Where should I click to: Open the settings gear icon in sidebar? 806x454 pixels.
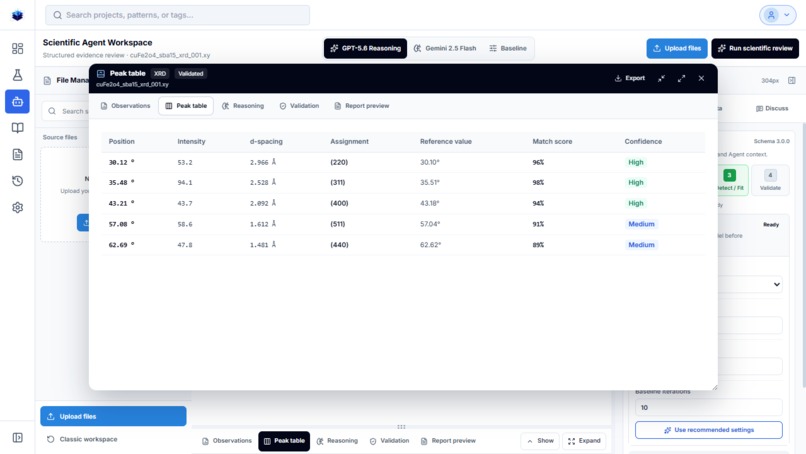(17, 208)
